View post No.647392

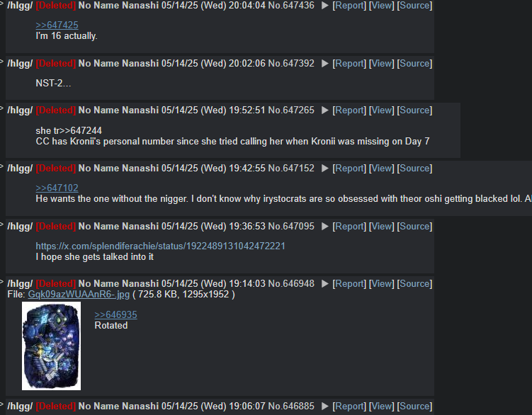pos(381,64)
